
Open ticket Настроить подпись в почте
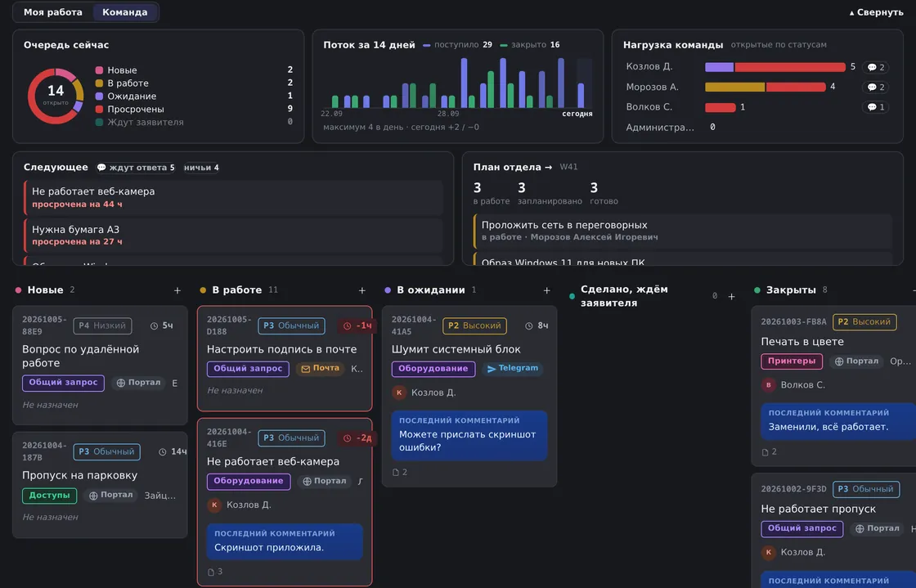pos(285,358)
